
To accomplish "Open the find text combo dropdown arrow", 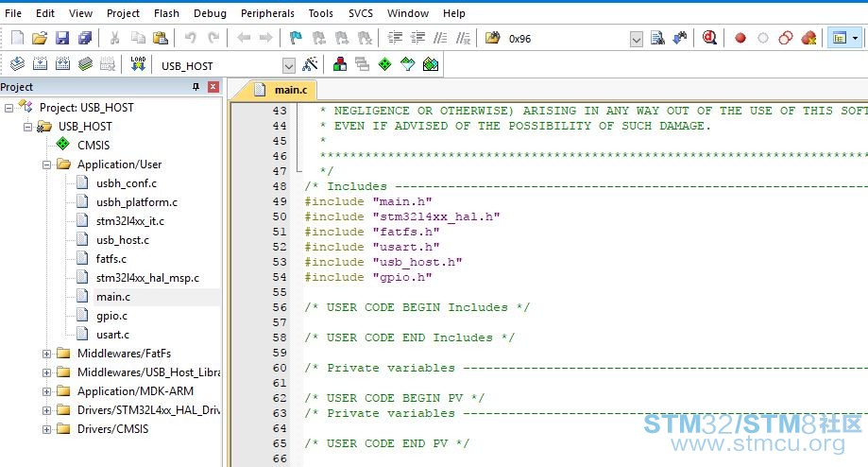I will 637,39.
